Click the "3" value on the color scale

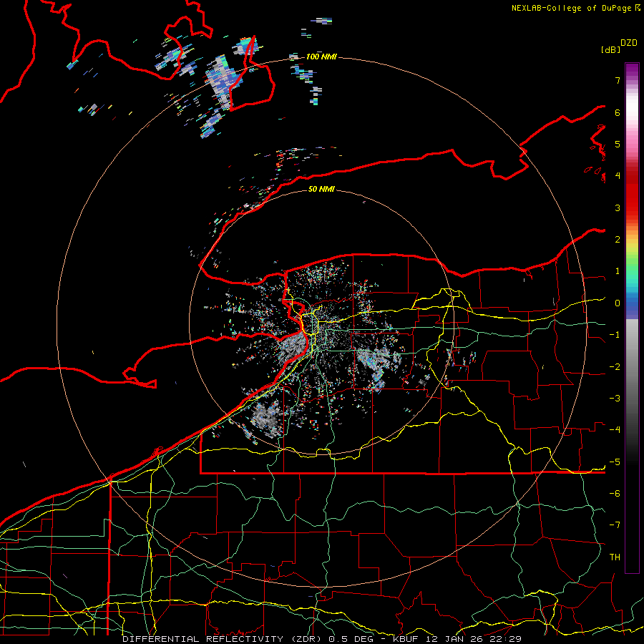[618, 208]
